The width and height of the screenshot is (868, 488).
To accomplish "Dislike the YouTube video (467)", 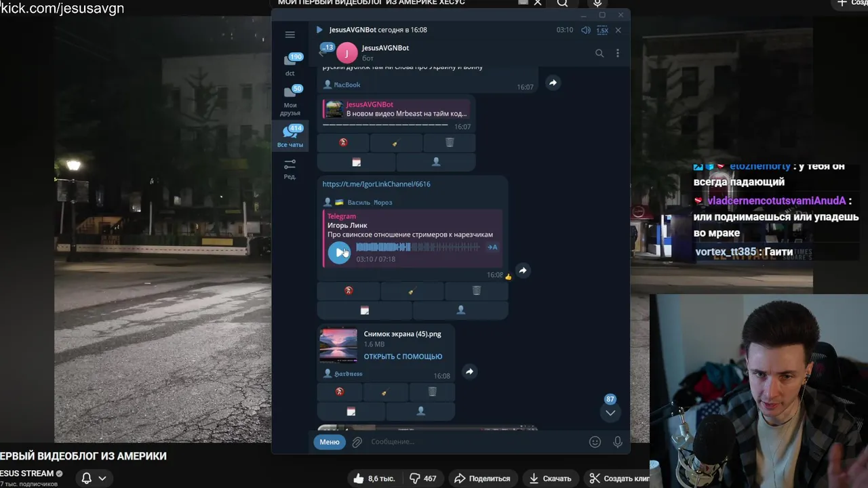I will (x=423, y=479).
